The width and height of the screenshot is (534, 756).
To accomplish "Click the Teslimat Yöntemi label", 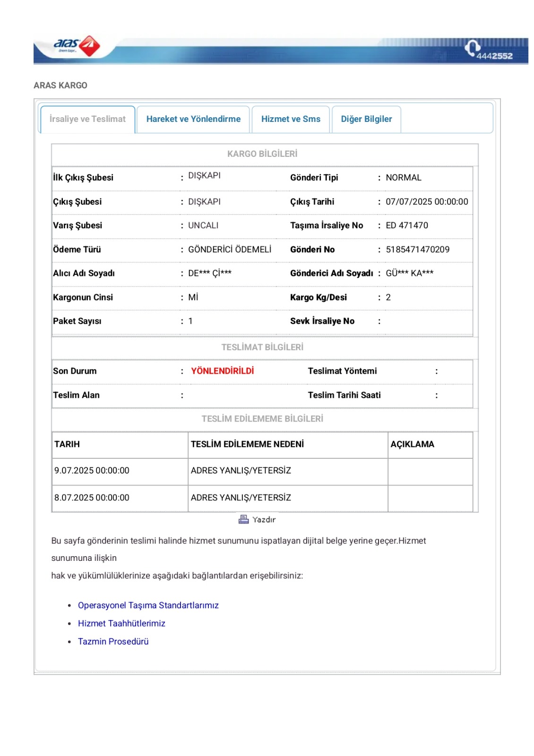I will 342,371.
